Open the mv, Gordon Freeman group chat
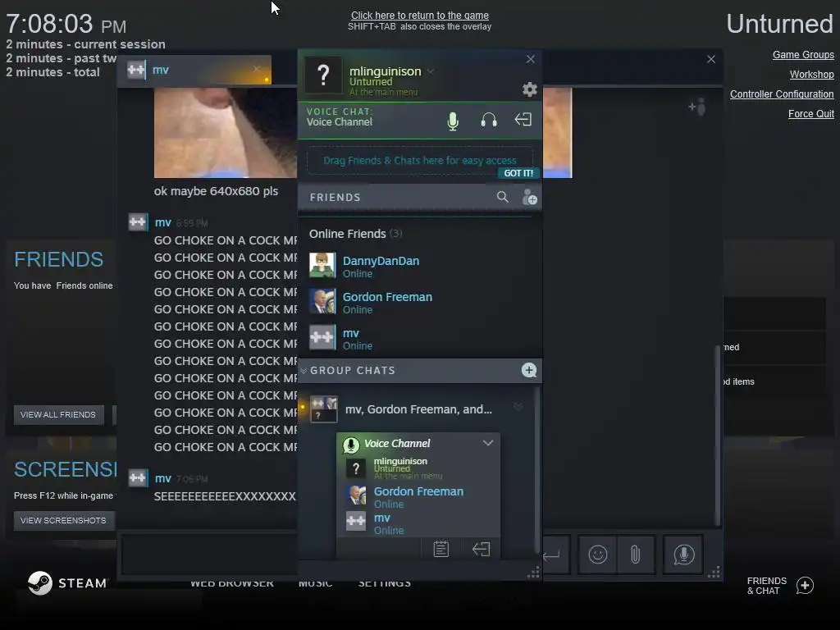 418,409
